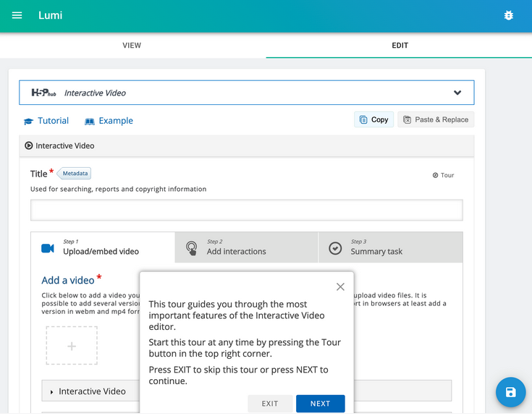
Task: Click the checkmark circle icon in Step 3
Action: click(335, 249)
